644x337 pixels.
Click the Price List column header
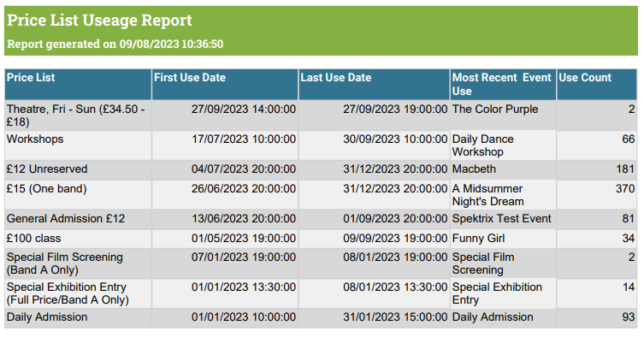pyautogui.click(x=78, y=84)
